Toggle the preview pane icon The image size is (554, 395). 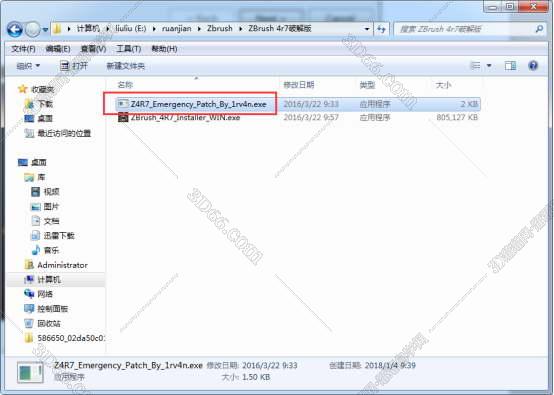tap(510, 66)
